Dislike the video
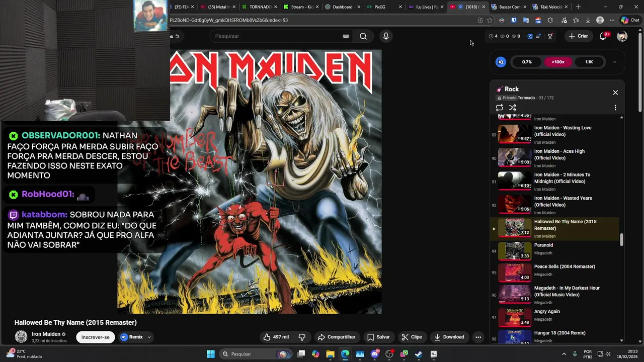This screenshot has width=644, height=362. [302, 337]
